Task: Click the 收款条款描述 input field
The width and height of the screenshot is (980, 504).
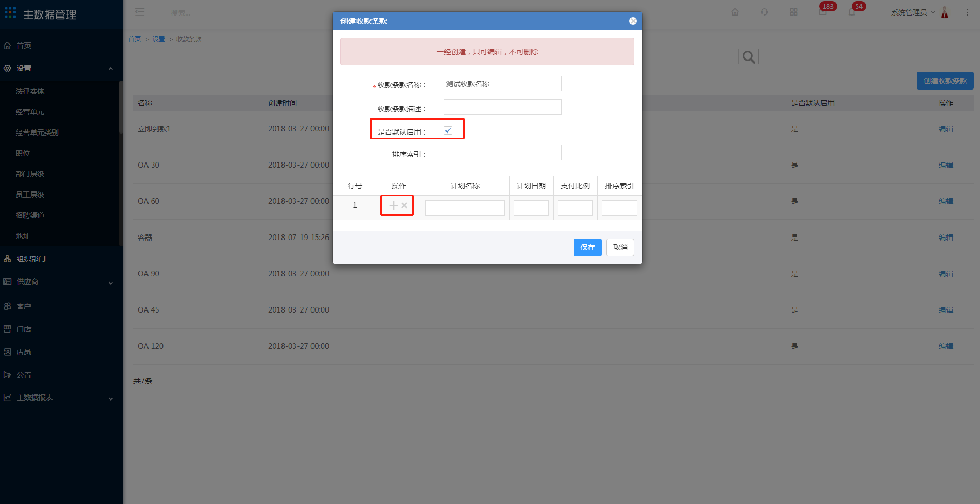Action: click(x=502, y=107)
